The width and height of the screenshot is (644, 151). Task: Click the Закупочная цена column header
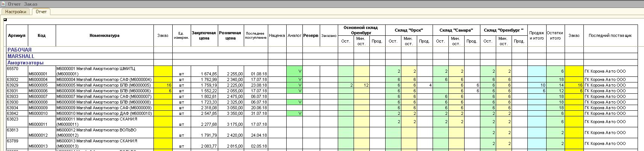click(204, 35)
